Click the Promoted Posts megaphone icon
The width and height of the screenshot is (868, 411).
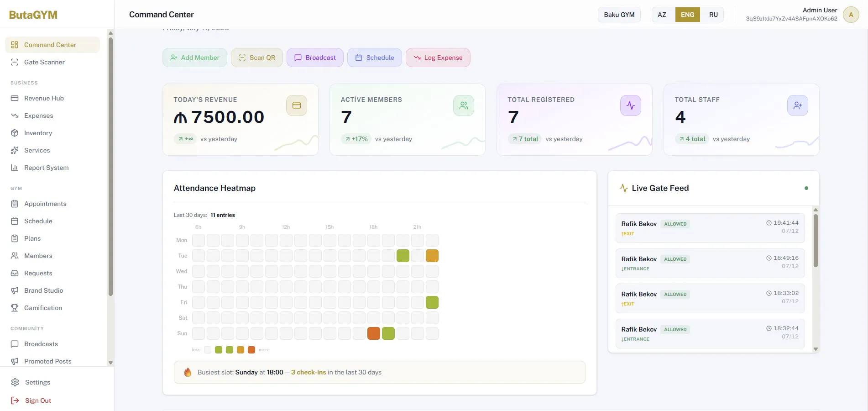point(15,361)
